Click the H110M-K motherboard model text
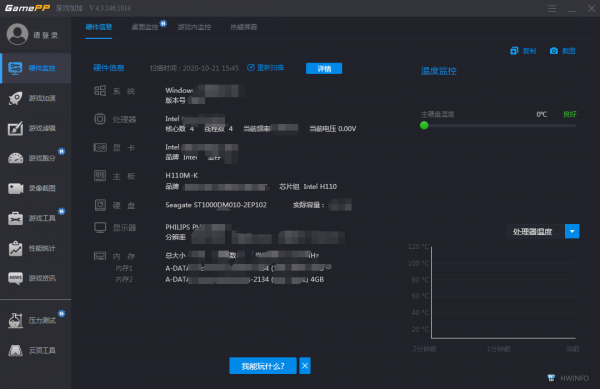 click(182, 176)
